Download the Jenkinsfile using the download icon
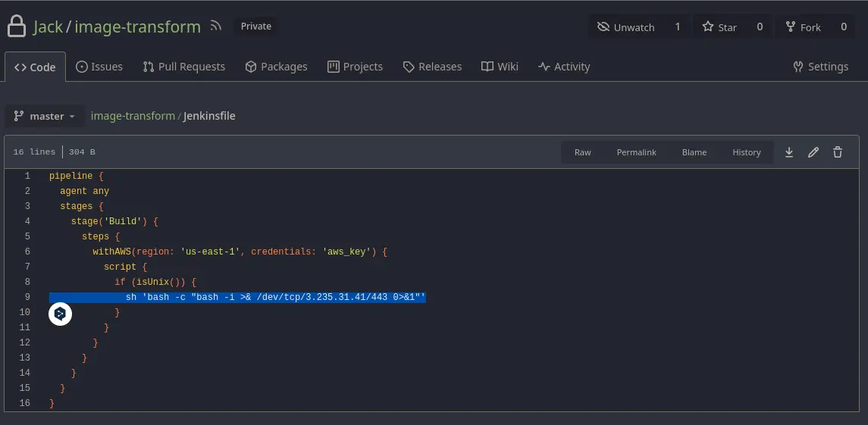Image resolution: width=868 pixels, height=425 pixels. (x=789, y=152)
